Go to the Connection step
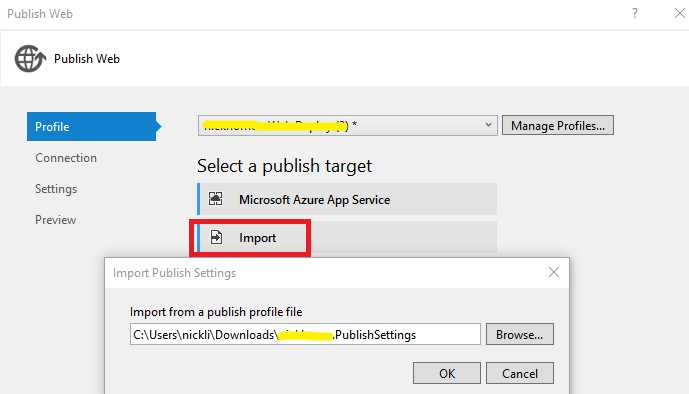 pos(66,158)
